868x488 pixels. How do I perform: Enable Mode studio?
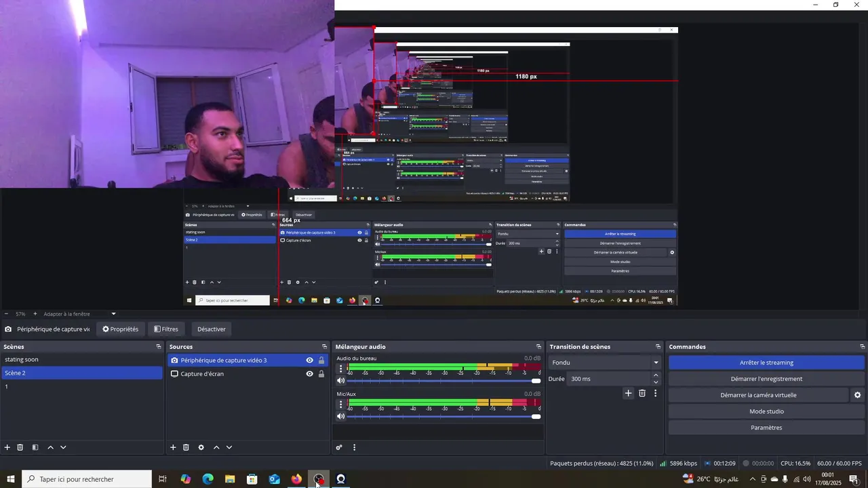coord(766,411)
